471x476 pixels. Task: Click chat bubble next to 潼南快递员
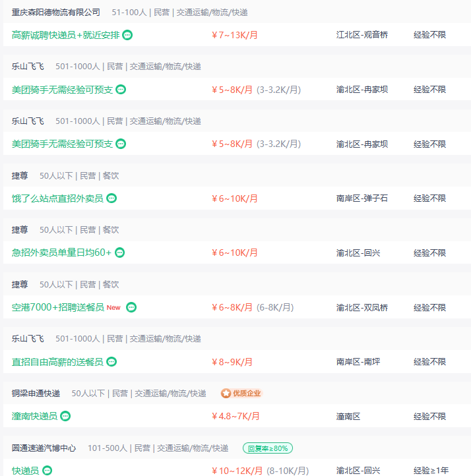[65, 416]
